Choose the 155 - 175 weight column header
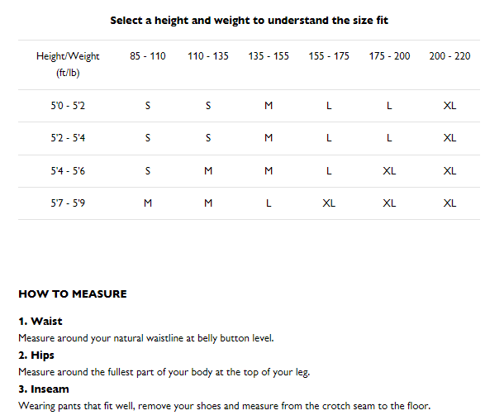The width and height of the screenshot is (504, 420). pyautogui.click(x=329, y=56)
